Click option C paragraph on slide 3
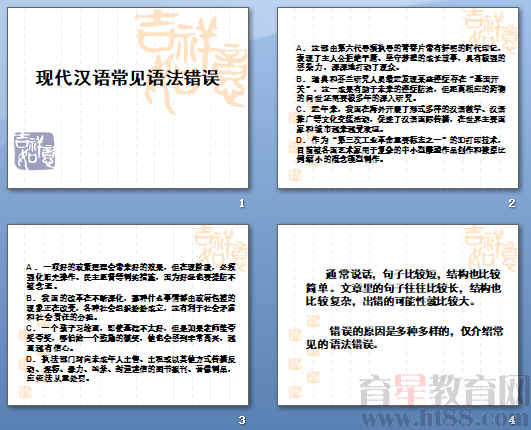Screen dimensions: 531x430 [131, 338]
